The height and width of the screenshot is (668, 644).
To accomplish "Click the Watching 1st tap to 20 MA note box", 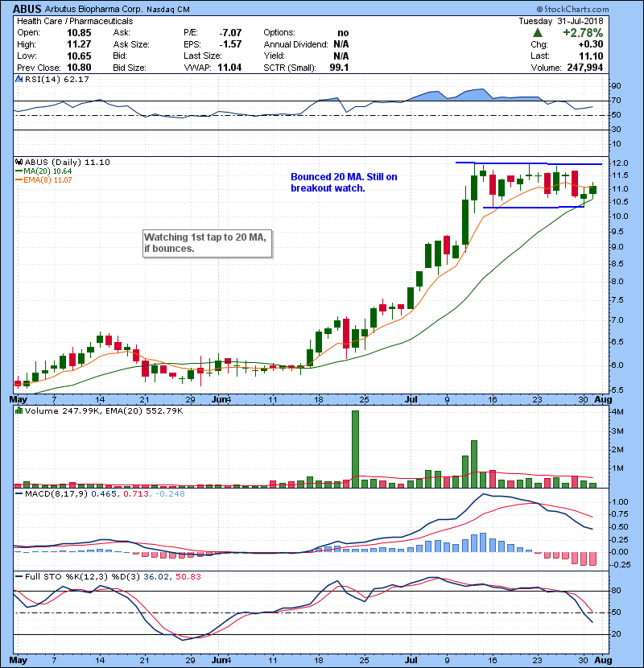I will click(x=207, y=244).
